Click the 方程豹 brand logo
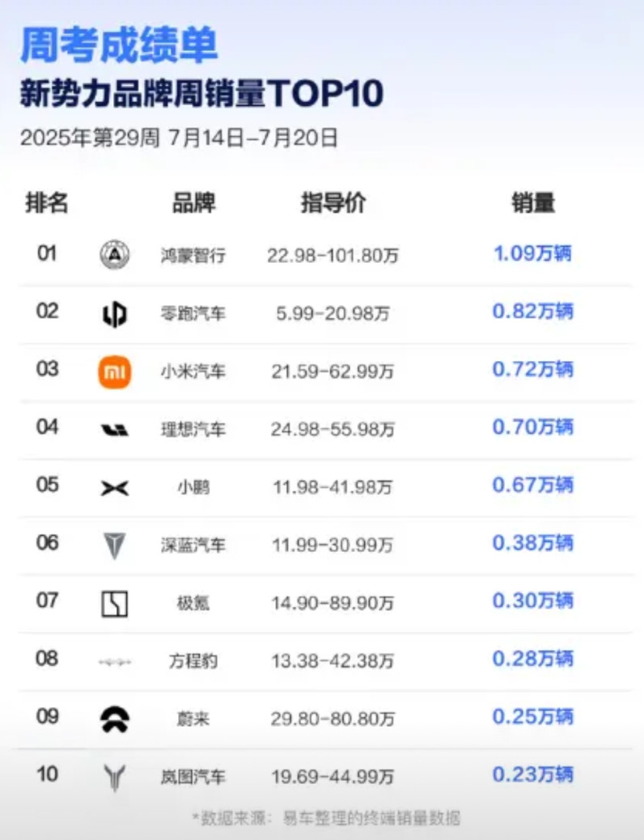 click(115, 662)
